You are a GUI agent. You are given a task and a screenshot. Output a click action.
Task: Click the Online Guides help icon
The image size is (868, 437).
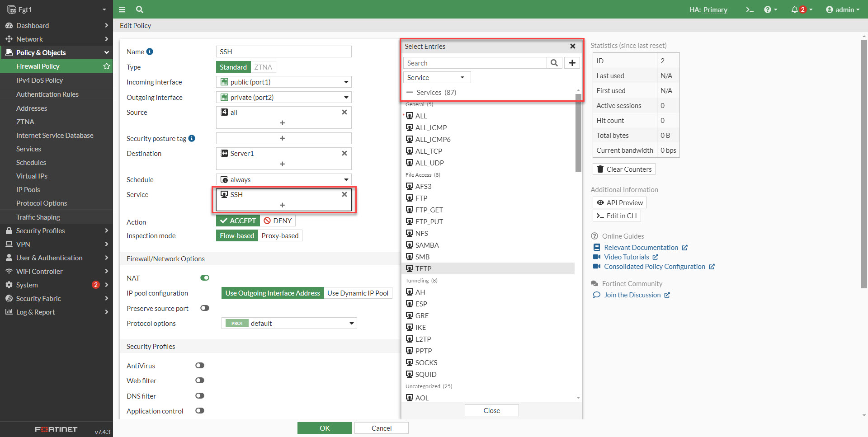(x=594, y=236)
